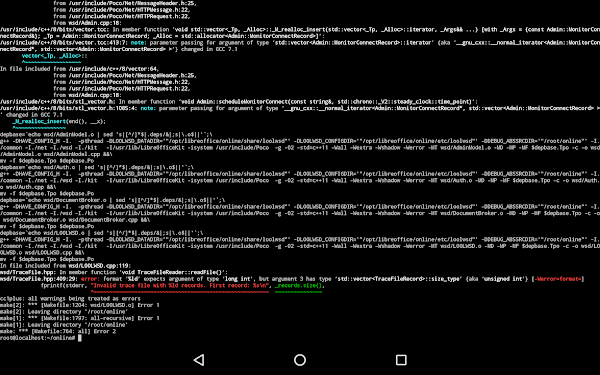Screen dimensions: 600x375
Task: Select 'make[2]: Leaving directory '/root/online'' line
Action: pos(64,312)
